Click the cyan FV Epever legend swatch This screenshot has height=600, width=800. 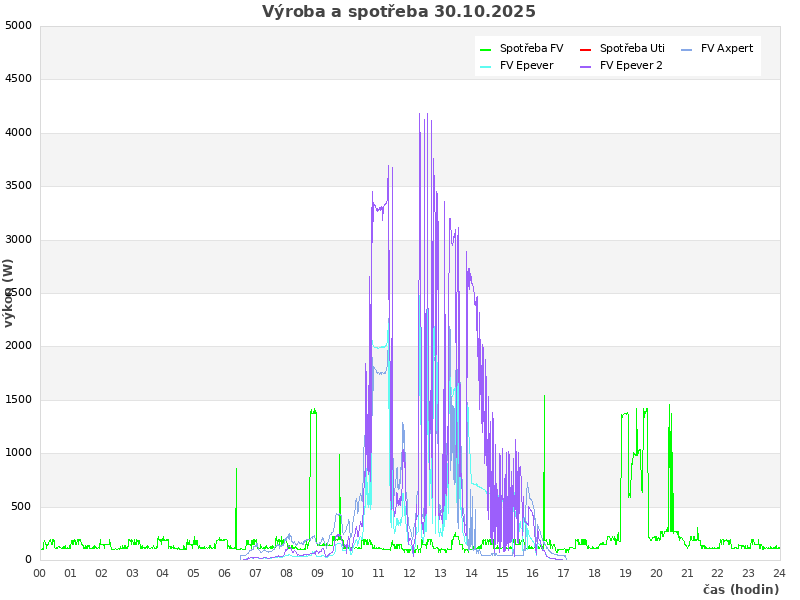[486, 66]
